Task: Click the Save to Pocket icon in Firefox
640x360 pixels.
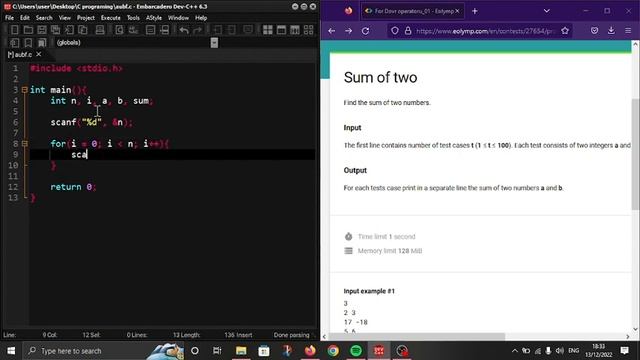Action: click(x=594, y=31)
